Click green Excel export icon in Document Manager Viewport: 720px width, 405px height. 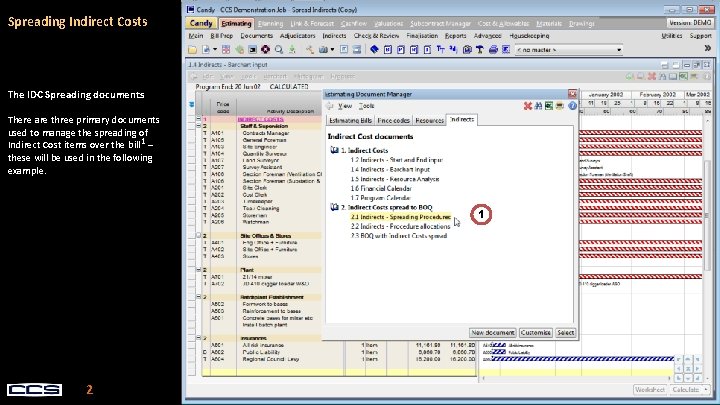[549, 106]
